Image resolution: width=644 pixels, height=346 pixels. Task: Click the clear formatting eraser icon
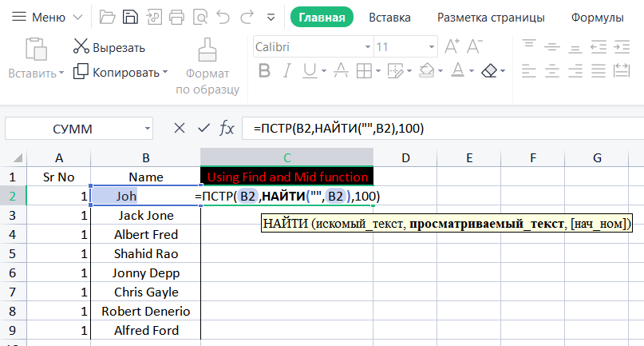[489, 71]
